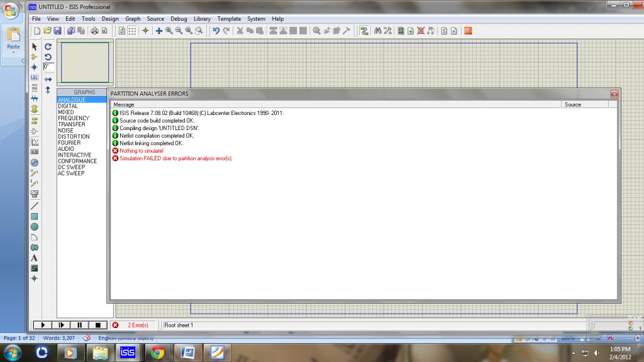Choose the Wire Label Mode tool
Viewport: 644px width, 362px height.
click(35, 77)
